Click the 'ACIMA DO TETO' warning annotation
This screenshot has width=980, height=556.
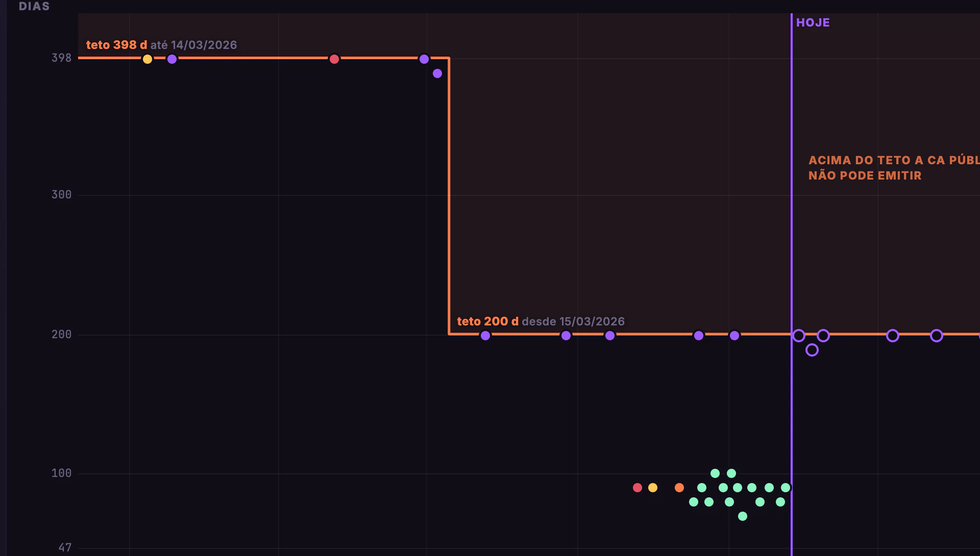[894, 168]
